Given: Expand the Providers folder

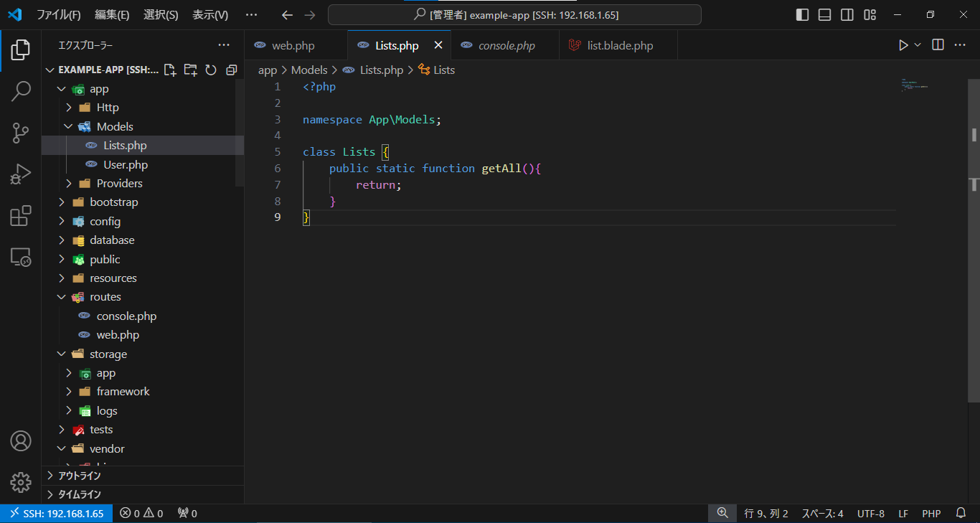Looking at the screenshot, I should pyautogui.click(x=68, y=183).
